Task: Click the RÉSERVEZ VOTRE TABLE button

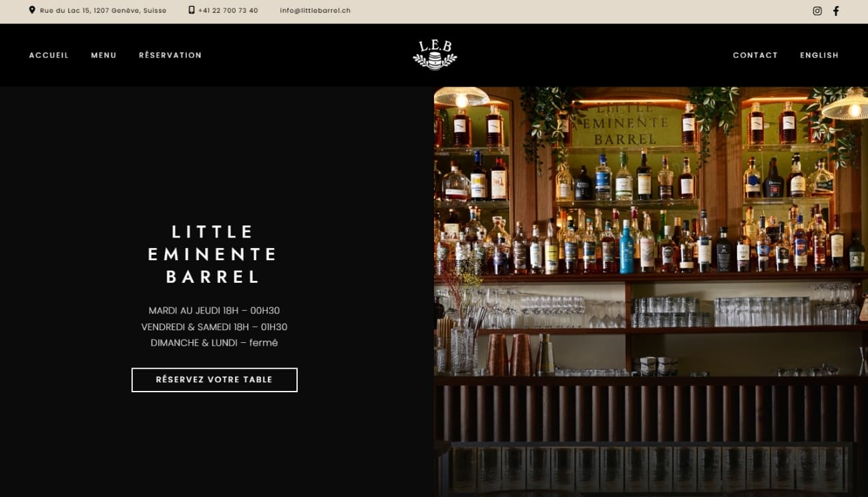Action: point(214,380)
